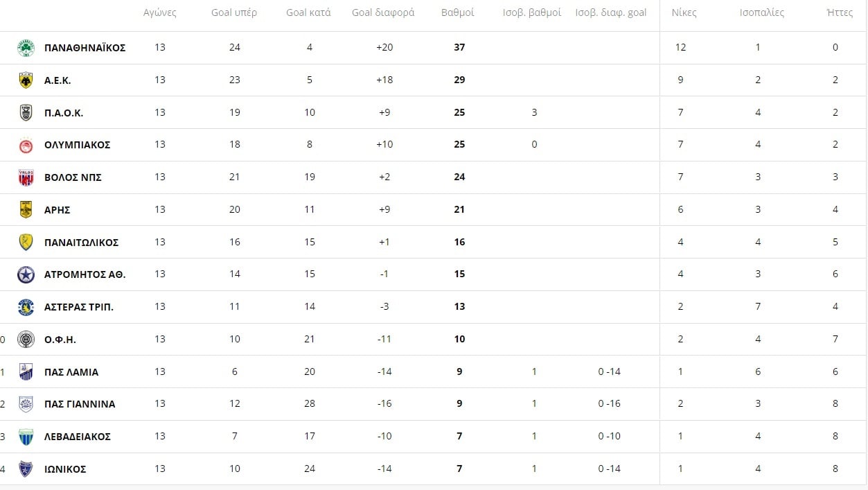Open the ΠΑΣ ΛΑΜΙΑ team name

[71, 372]
